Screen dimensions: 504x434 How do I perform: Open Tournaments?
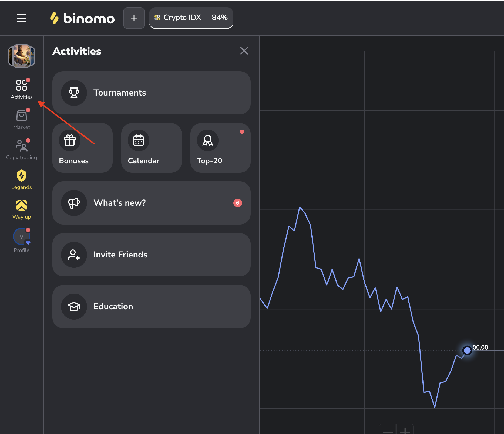(152, 93)
